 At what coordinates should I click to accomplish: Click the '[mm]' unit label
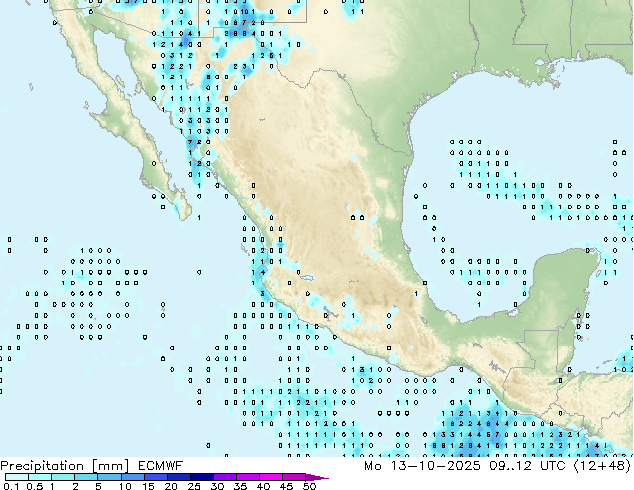click(110, 466)
